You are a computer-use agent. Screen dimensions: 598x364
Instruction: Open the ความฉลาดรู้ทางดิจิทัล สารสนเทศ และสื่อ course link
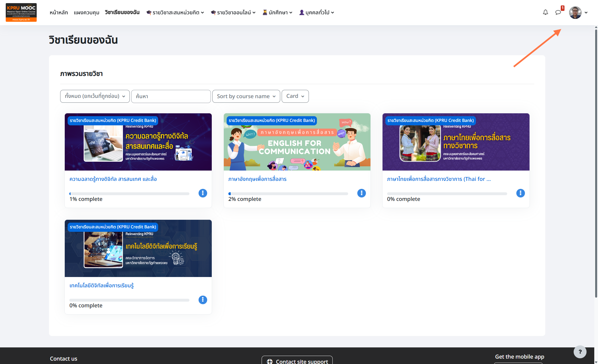113,179
